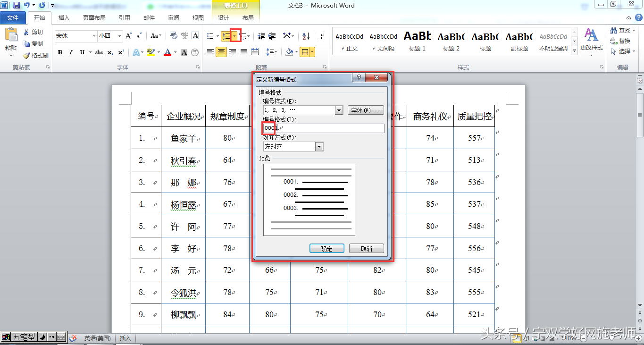Click 确定 in the numbering dialog
Viewport: 644px width, 345px height.
pyautogui.click(x=327, y=249)
